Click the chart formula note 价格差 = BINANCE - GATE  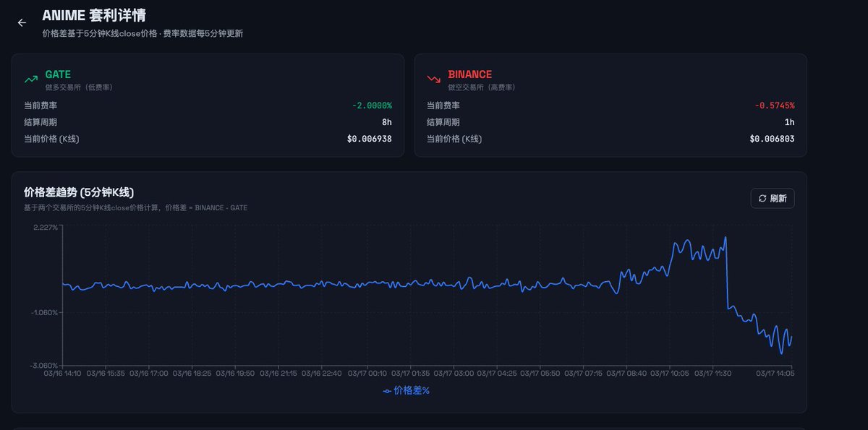coord(206,208)
